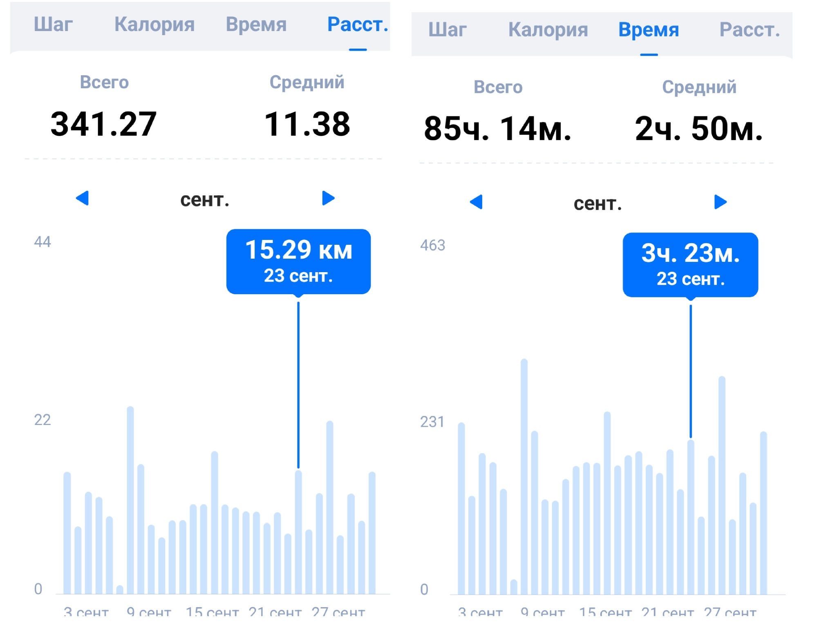Select the active Время tab on right
Screen dimensions: 837x644
tap(649, 30)
